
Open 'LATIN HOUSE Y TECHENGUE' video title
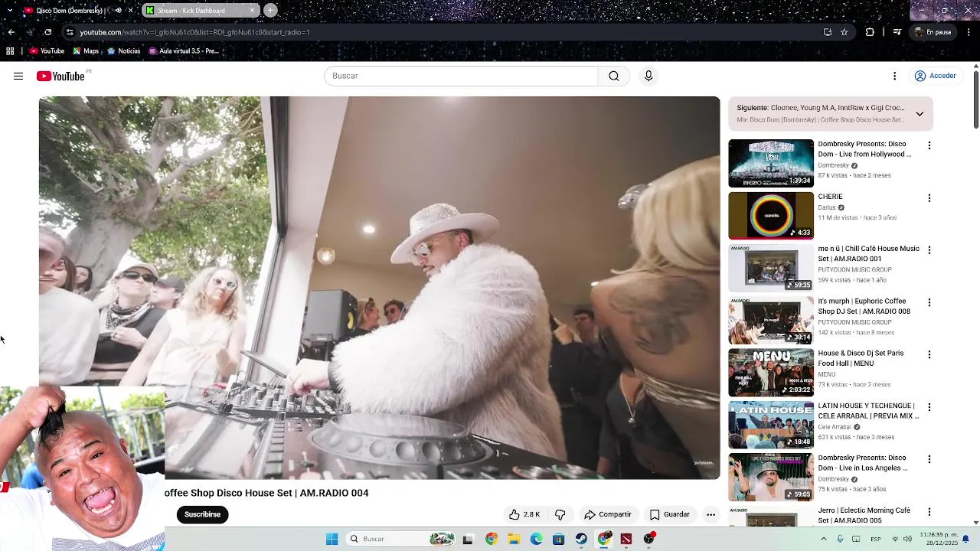click(x=868, y=410)
